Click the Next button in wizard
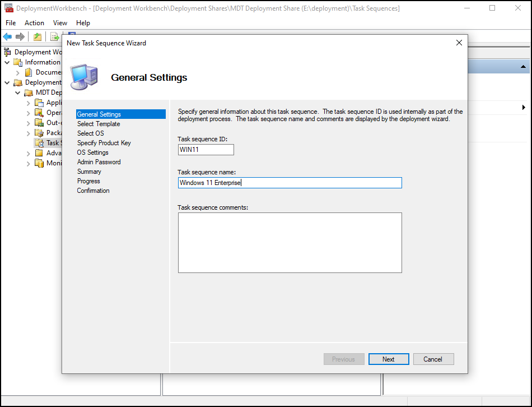The width and height of the screenshot is (532, 407). pyautogui.click(x=389, y=359)
